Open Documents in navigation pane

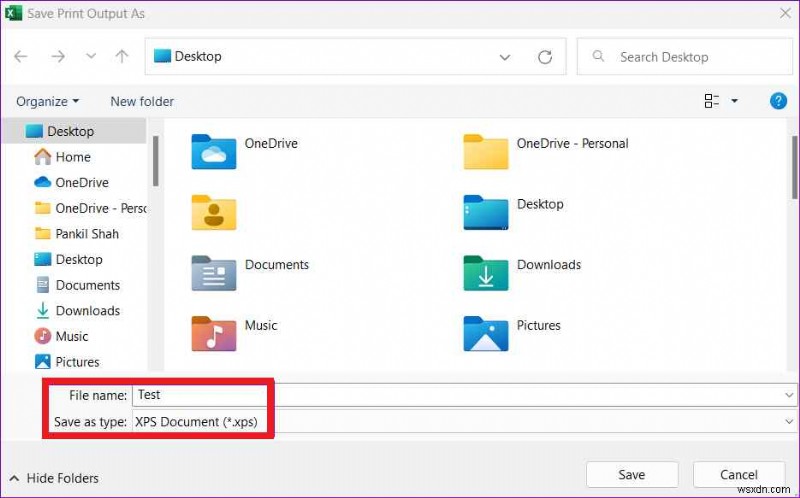[x=78, y=285]
